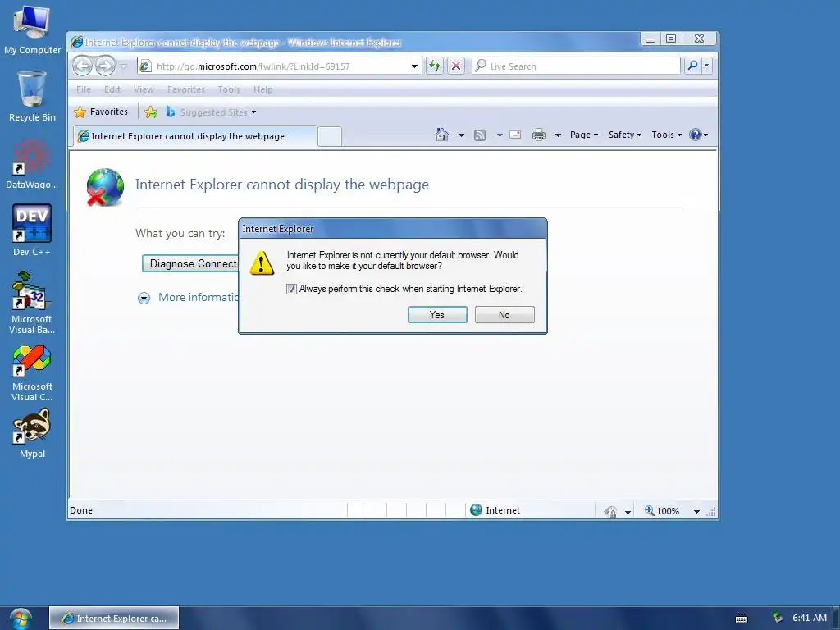The height and width of the screenshot is (630, 840).
Task: Select the Recycle Bin desktop icon
Action: [32, 97]
